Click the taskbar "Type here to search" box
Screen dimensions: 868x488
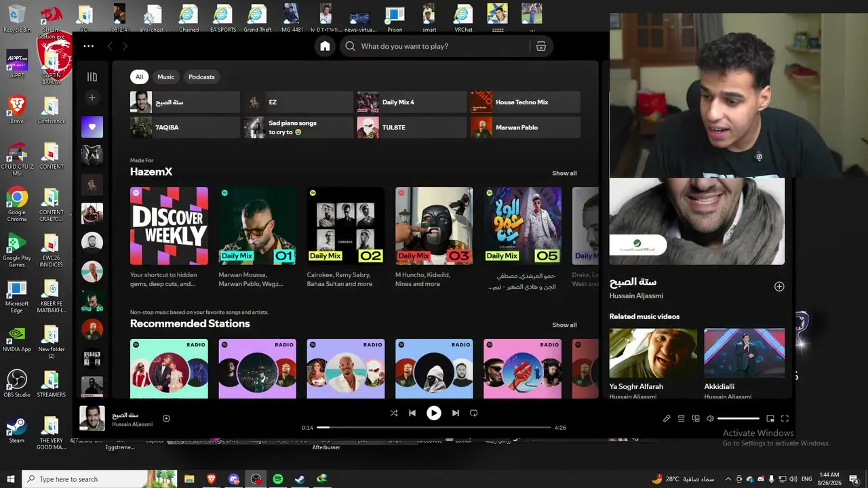coord(100,479)
